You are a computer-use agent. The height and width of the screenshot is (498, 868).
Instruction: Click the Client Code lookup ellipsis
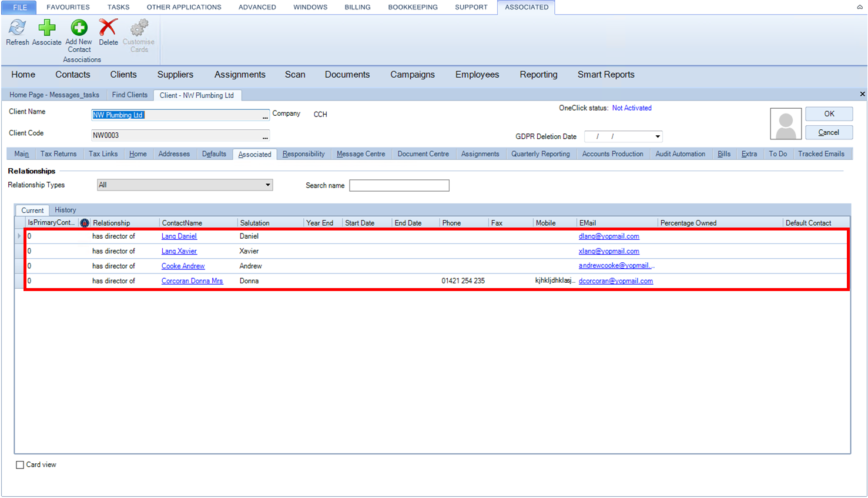[265, 136]
